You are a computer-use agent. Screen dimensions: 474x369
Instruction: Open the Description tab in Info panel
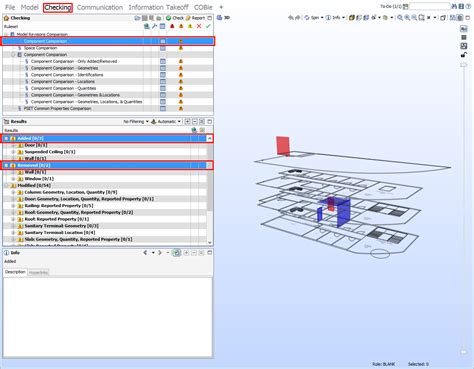15,272
